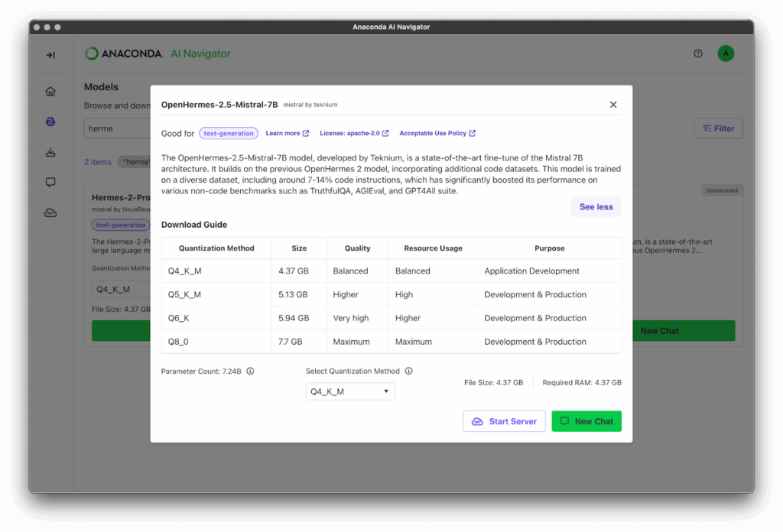Close the OpenHermes model dialog
783x532 pixels.
[613, 104]
